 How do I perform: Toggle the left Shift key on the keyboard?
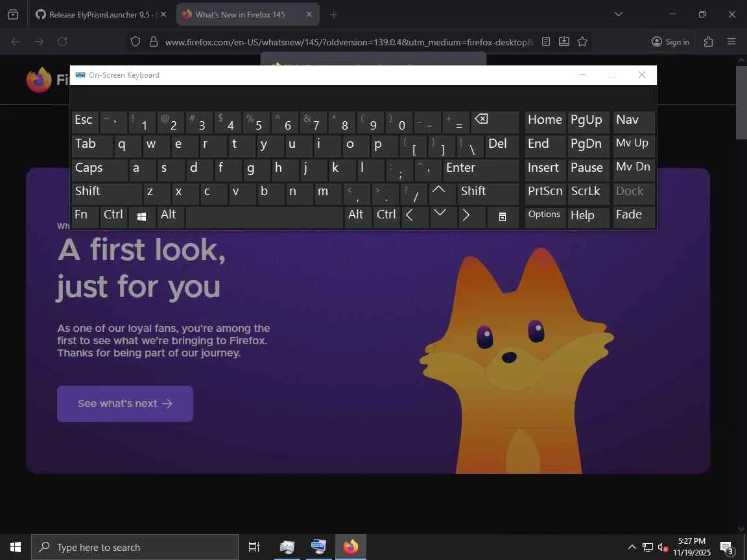tap(107, 193)
